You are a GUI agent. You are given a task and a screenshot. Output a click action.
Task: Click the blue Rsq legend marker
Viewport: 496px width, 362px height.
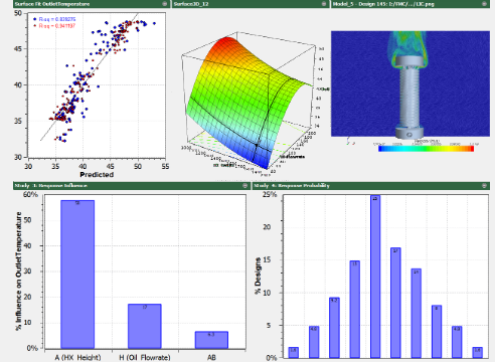tap(35, 19)
